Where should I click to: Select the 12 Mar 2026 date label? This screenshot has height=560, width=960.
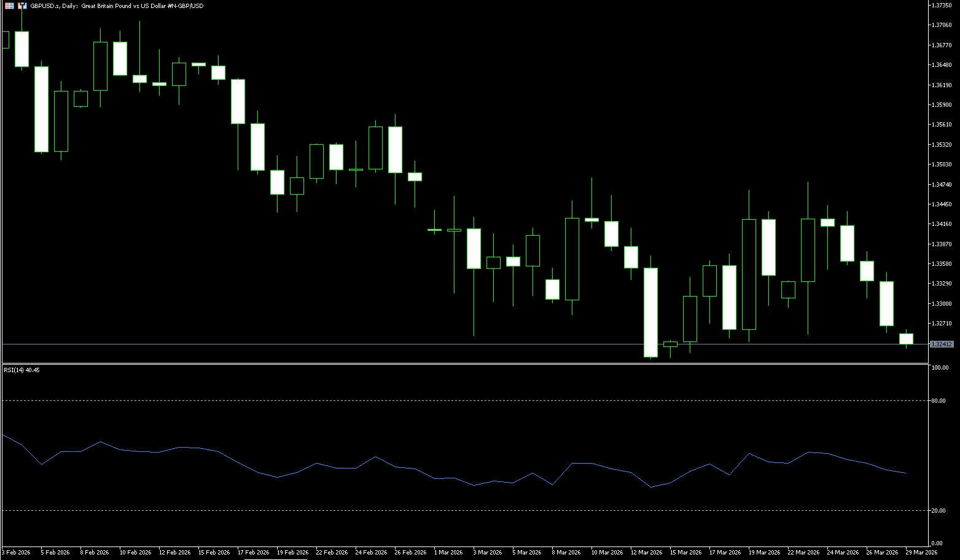[x=646, y=553]
